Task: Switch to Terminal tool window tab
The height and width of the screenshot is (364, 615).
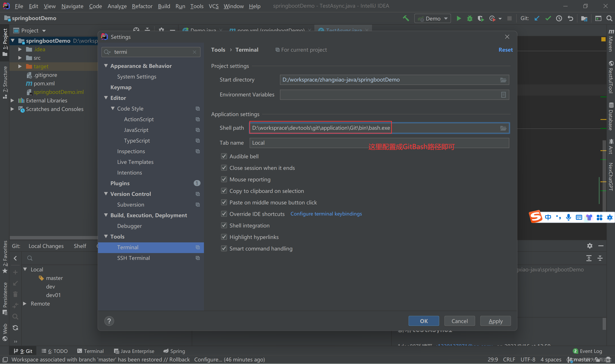Action: [90, 351]
